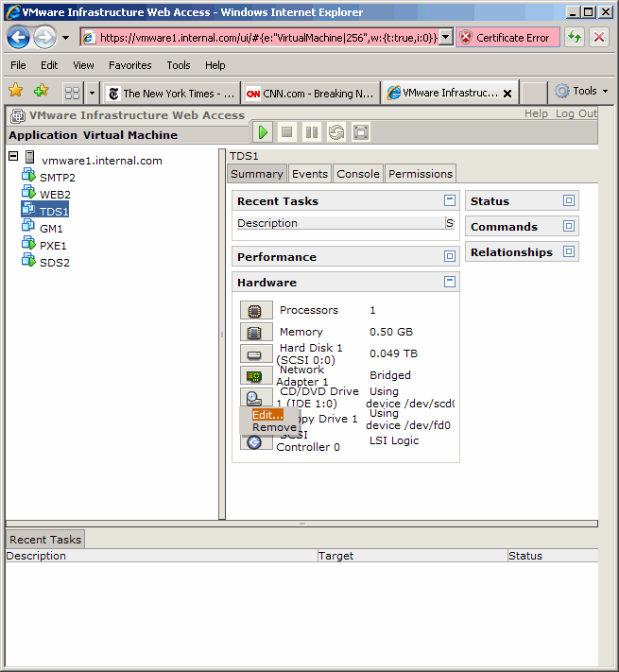The image size is (619, 672).
Task: Expand the Performance panel
Action: tap(450, 256)
